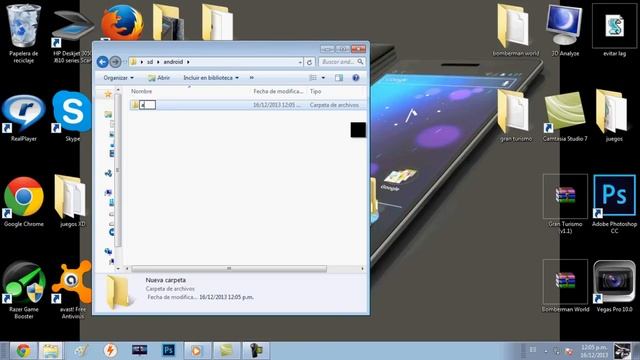Click the search magnifier icon in Explorer
Screen dimensions: 640x360
click(360, 62)
